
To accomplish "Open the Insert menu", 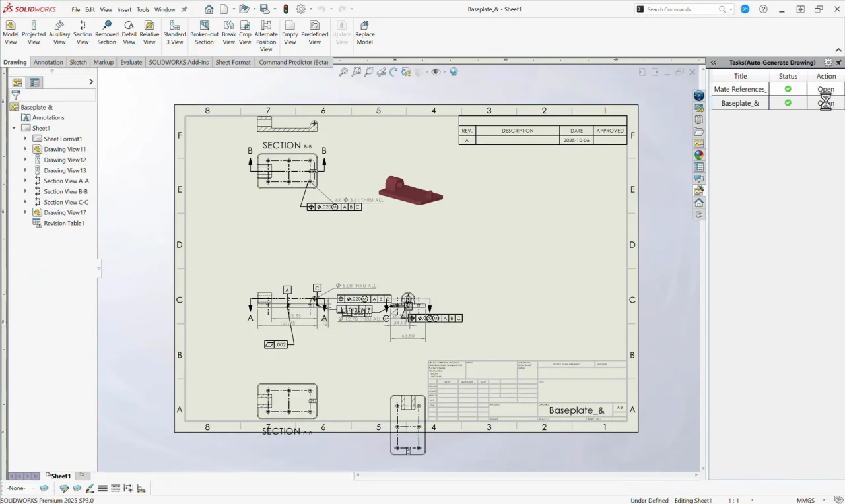I will pos(124,9).
